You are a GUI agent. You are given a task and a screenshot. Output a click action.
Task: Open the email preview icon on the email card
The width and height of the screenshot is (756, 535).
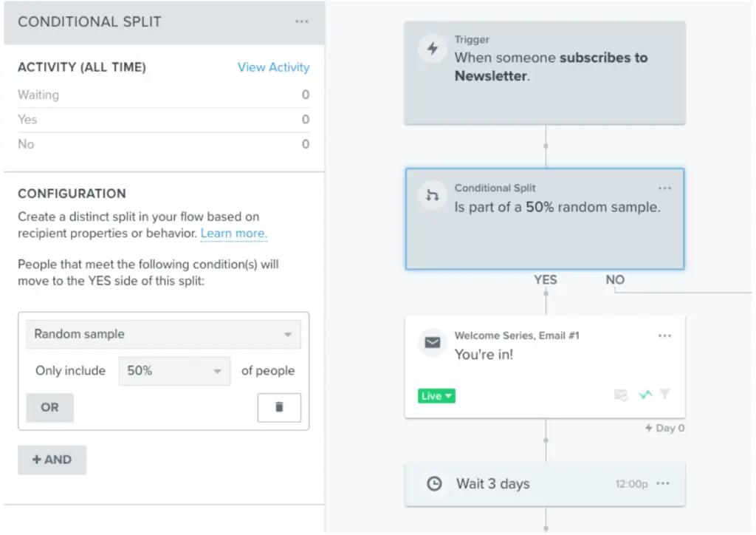(620, 395)
